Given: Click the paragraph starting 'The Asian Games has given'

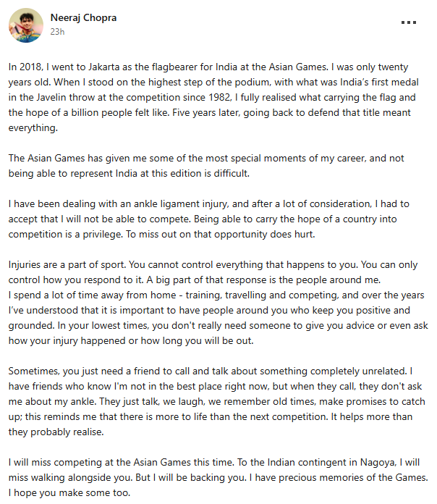Looking at the screenshot, I should pos(206,166).
